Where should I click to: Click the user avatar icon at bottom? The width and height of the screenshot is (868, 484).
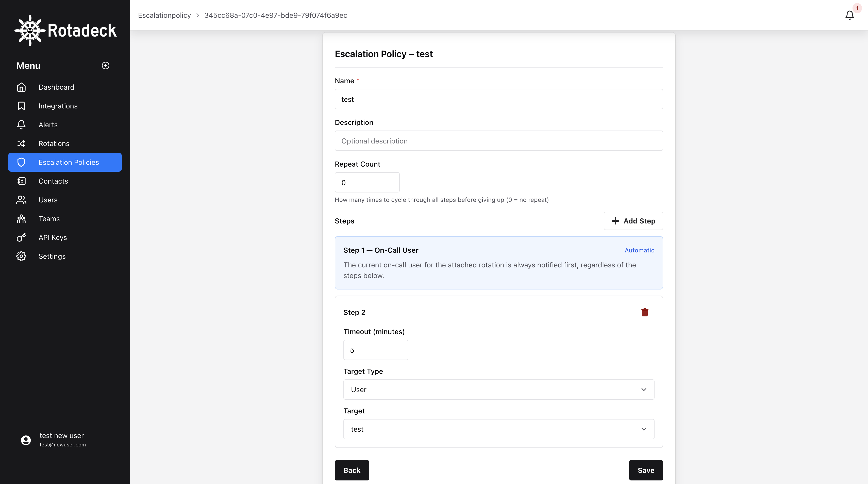tap(26, 440)
